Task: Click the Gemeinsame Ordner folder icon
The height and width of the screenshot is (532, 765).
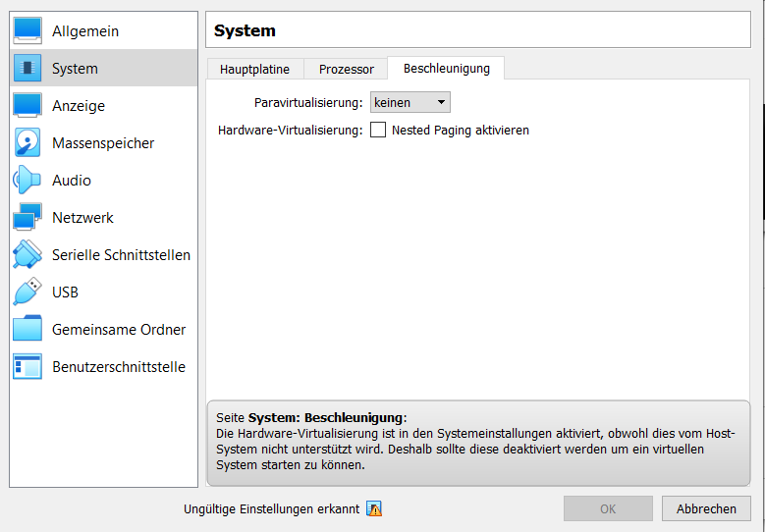Action: pos(27,329)
